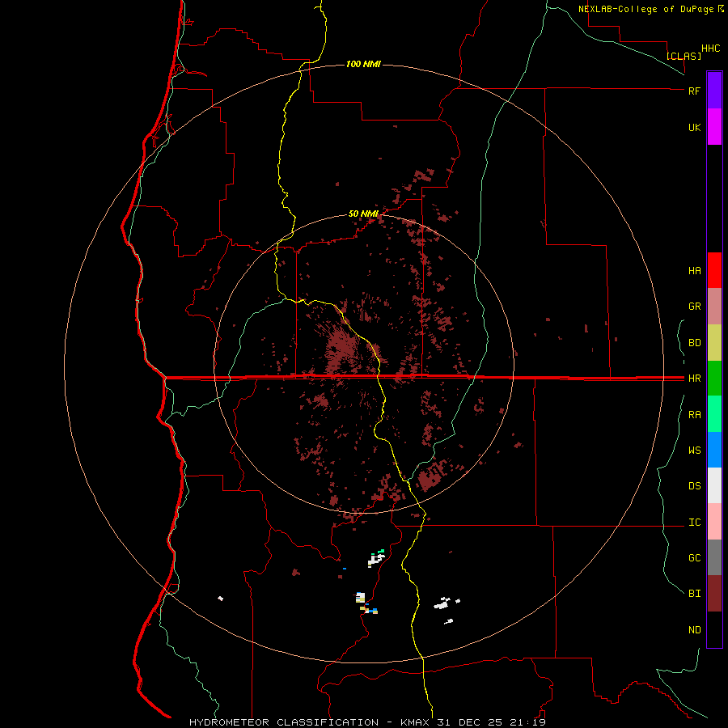
Task: Click the RF legend label
Action: pos(694,91)
